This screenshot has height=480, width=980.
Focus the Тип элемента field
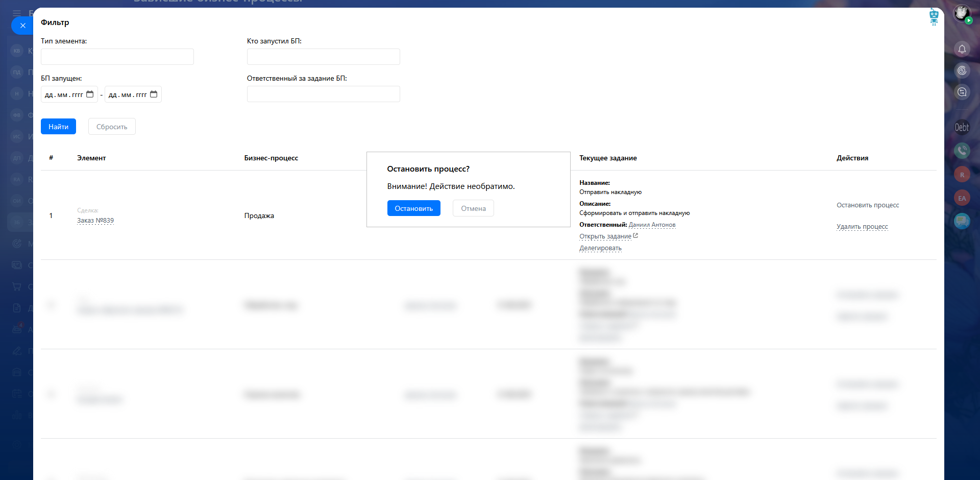click(x=117, y=57)
